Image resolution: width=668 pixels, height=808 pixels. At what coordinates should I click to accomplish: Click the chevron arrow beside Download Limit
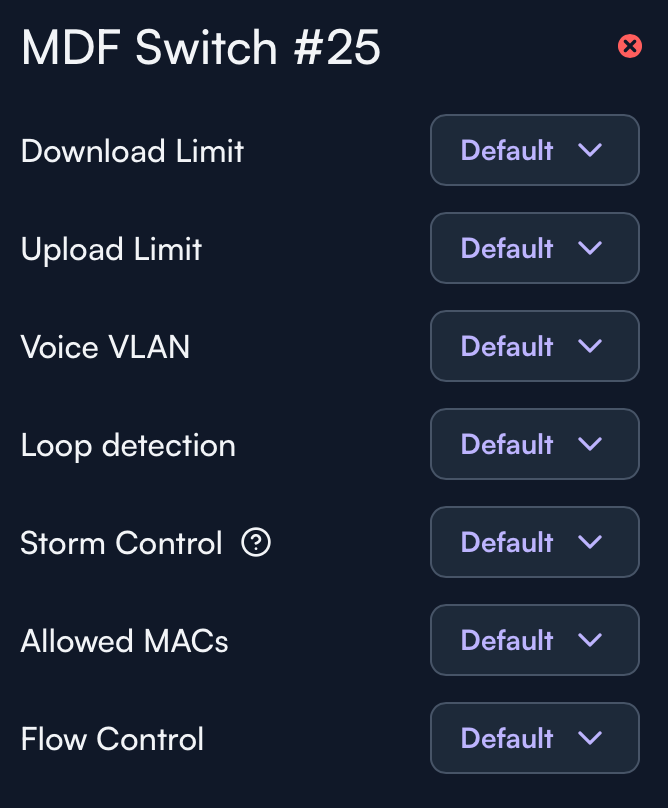[x=590, y=150]
